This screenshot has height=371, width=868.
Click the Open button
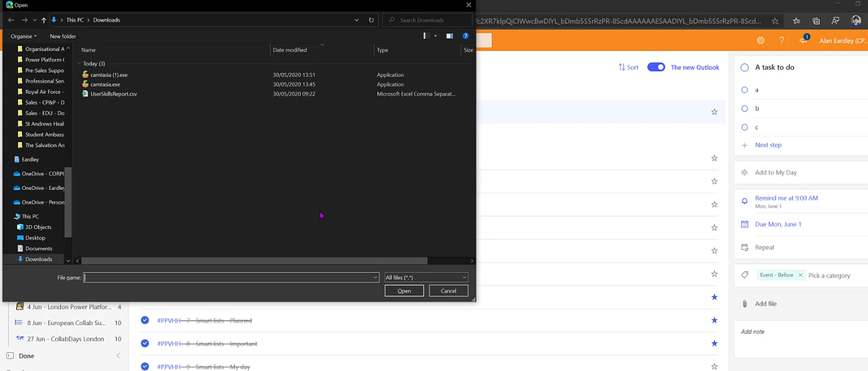[404, 291]
